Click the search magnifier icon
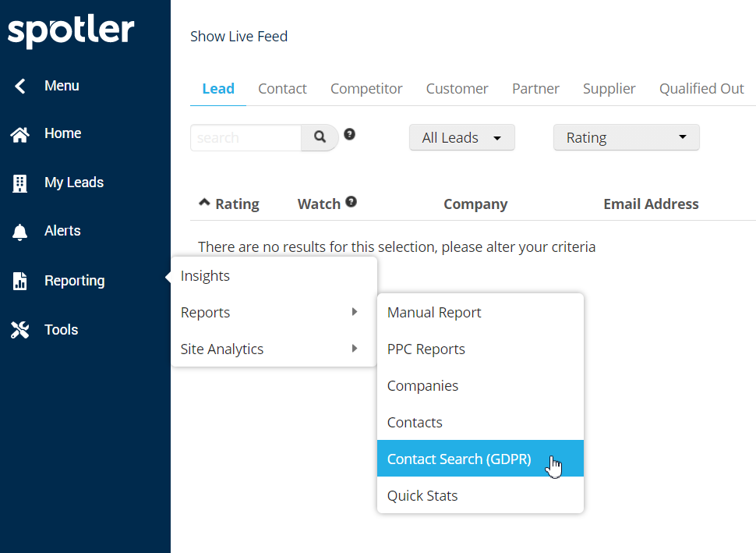756x553 pixels. [x=319, y=137]
